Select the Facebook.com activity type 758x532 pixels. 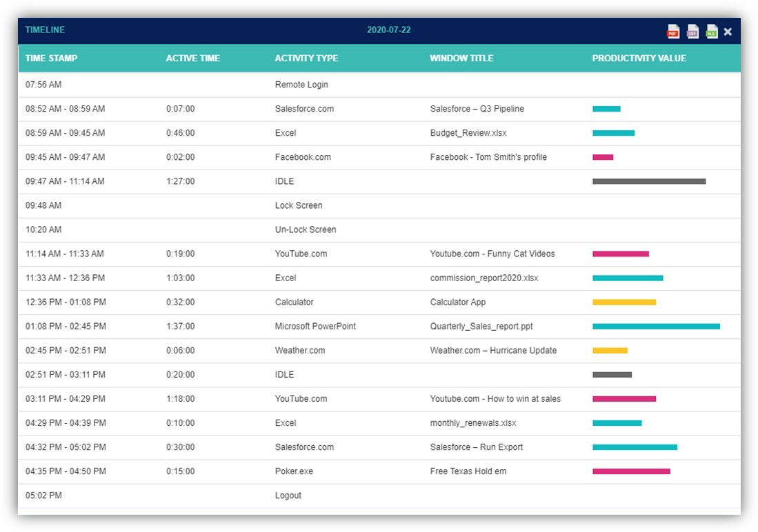click(303, 157)
